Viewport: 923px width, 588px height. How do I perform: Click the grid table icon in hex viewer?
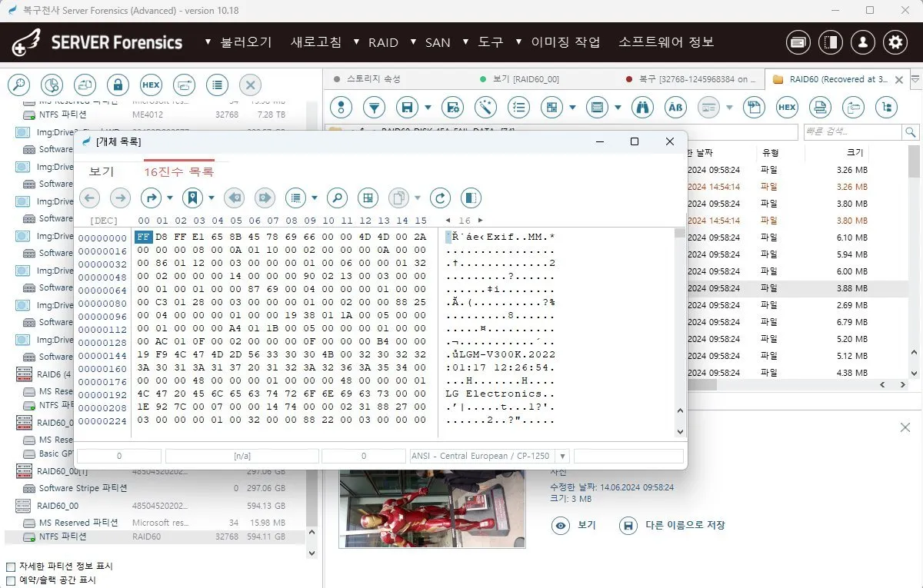pyautogui.click(x=368, y=198)
